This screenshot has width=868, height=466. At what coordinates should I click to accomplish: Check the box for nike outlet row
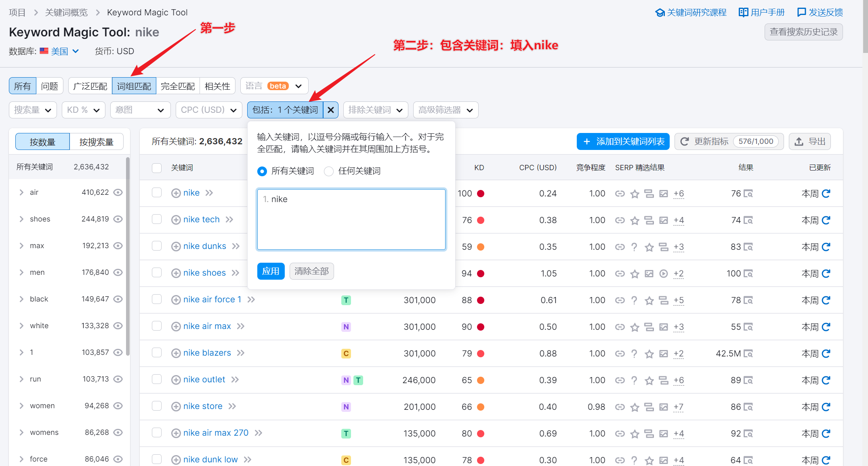point(157,379)
